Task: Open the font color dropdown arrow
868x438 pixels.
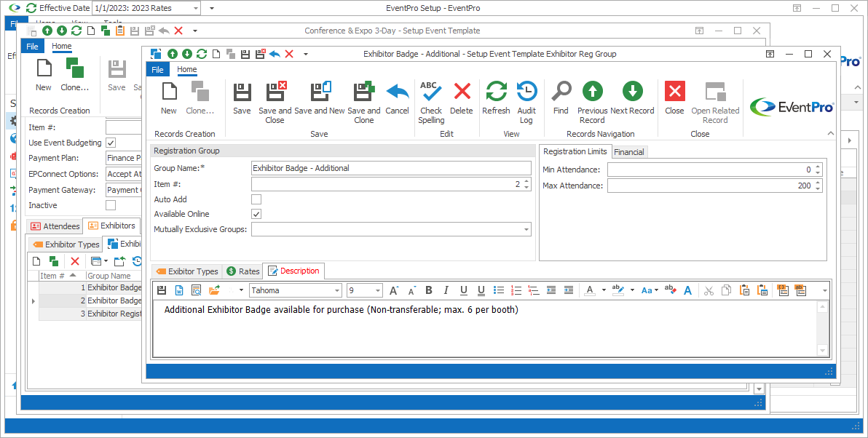Action: tap(604, 290)
